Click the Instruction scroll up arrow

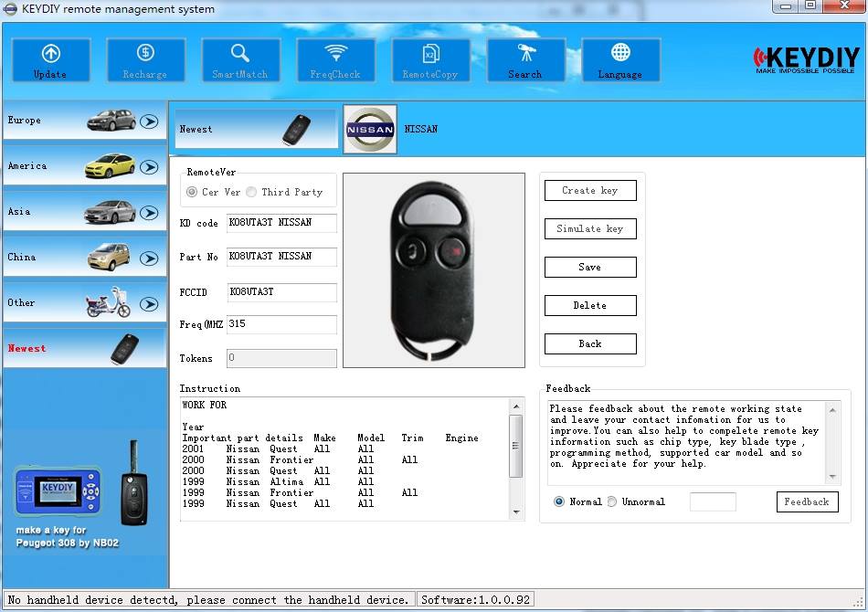click(x=516, y=406)
